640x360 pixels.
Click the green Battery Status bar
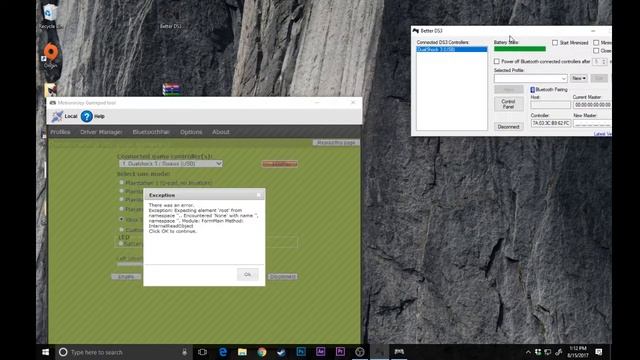coord(520,49)
